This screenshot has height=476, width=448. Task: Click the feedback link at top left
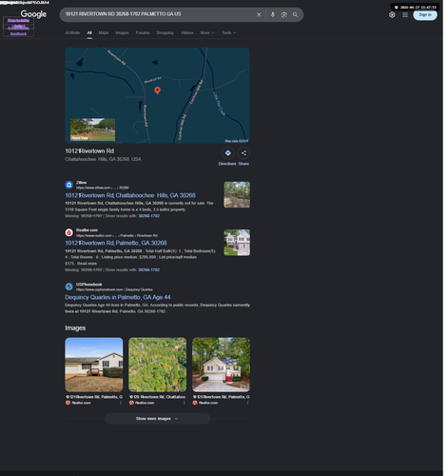coord(18,33)
